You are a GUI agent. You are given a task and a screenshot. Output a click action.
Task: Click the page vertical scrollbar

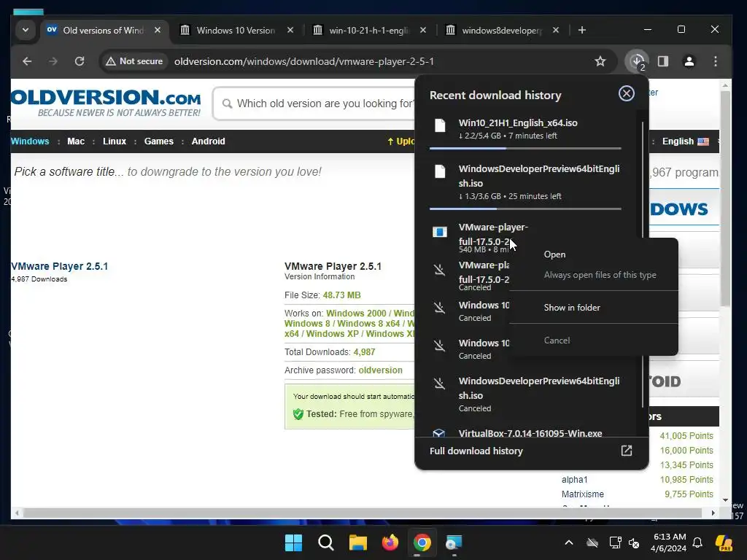point(725,198)
